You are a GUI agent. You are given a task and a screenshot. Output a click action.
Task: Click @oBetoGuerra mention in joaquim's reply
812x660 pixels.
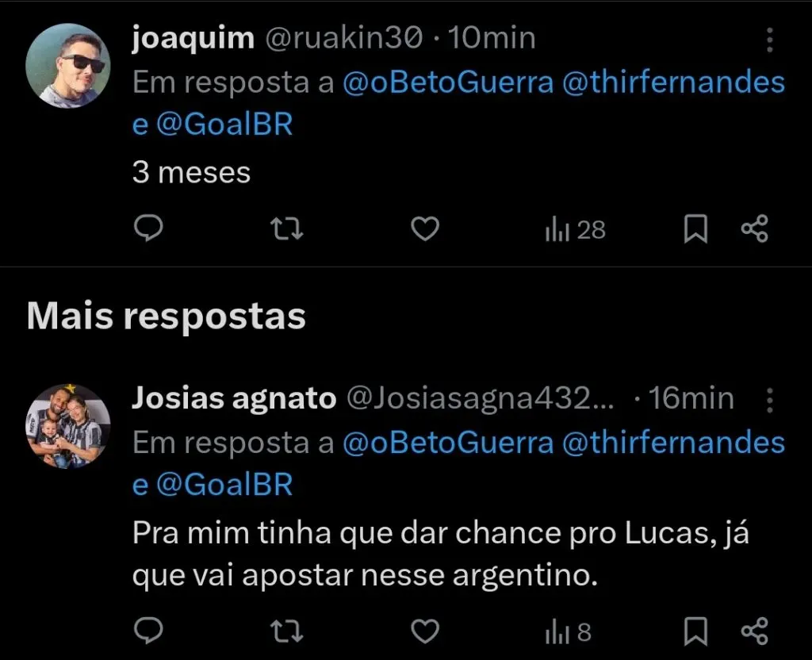click(448, 82)
